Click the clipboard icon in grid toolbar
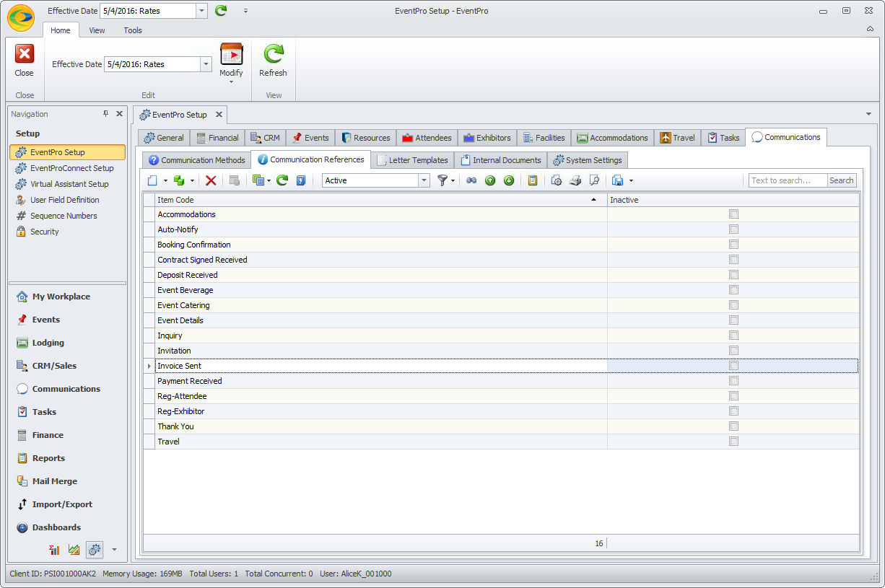Image resolution: width=885 pixels, height=588 pixels. coord(533,180)
